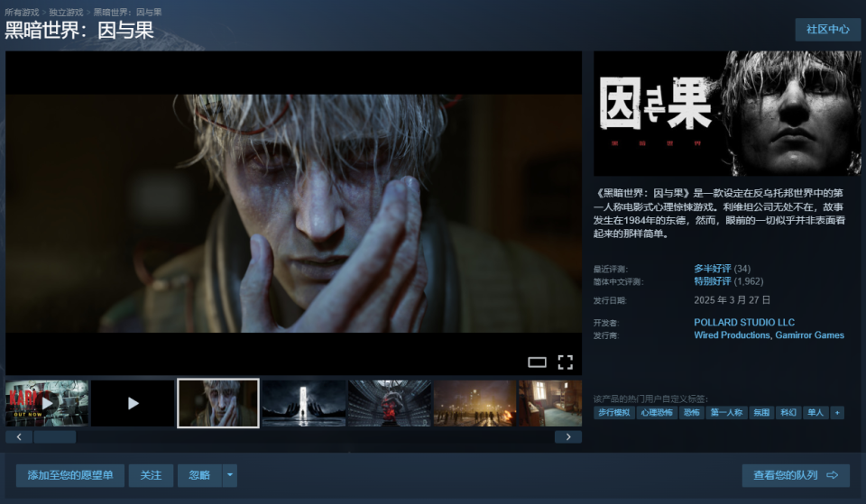Click 查看您的队列 view queue button
Viewport: 866px width, 504px height.
796,475
